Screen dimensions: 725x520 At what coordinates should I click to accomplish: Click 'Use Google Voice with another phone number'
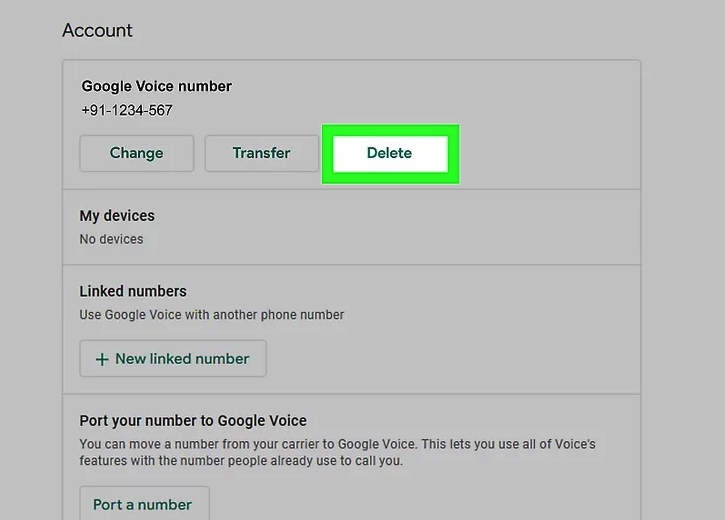click(212, 314)
